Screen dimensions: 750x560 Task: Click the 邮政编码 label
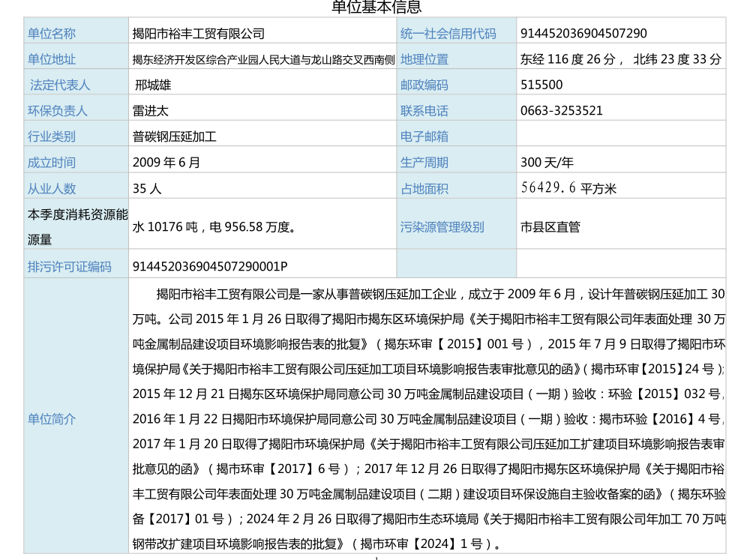pyautogui.click(x=424, y=85)
